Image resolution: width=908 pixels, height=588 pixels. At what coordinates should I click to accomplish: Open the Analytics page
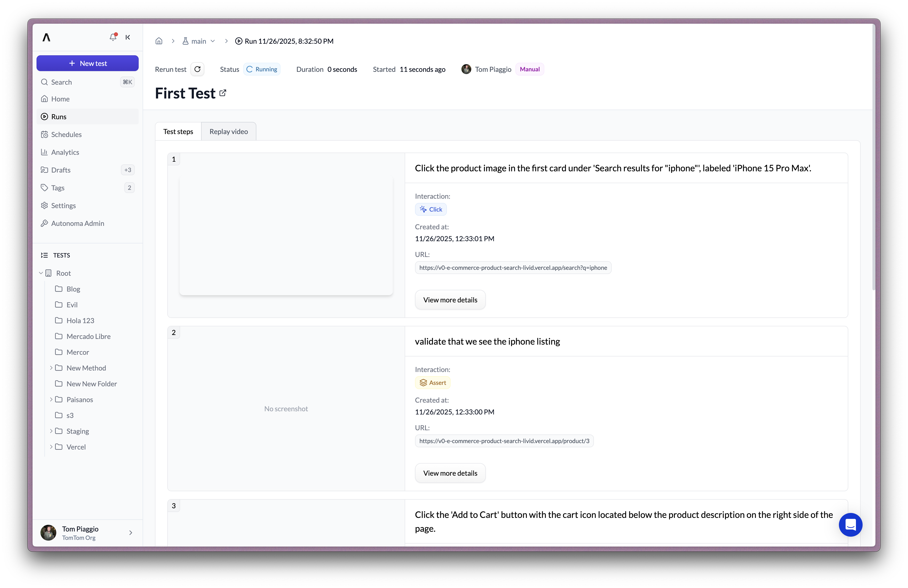[x=65, y=152]
